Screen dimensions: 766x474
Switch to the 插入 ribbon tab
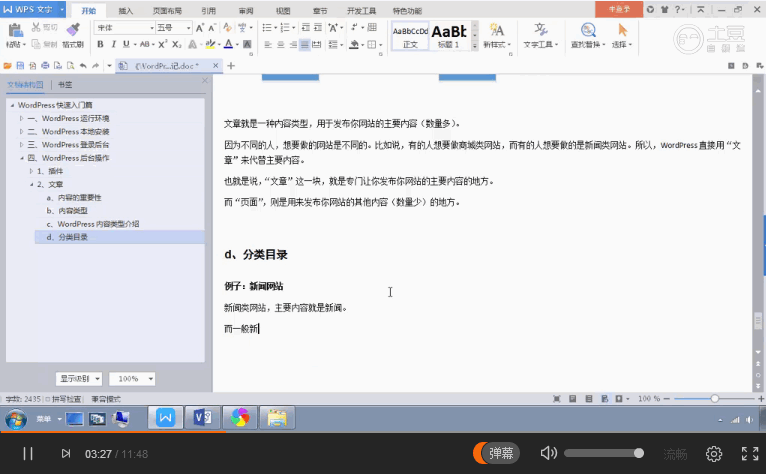(126, 11)
